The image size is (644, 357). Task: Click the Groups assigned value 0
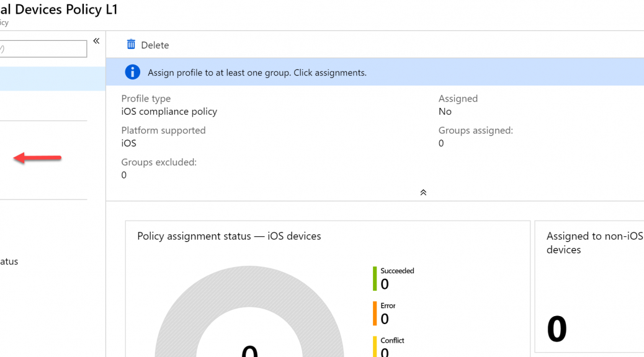441,143
